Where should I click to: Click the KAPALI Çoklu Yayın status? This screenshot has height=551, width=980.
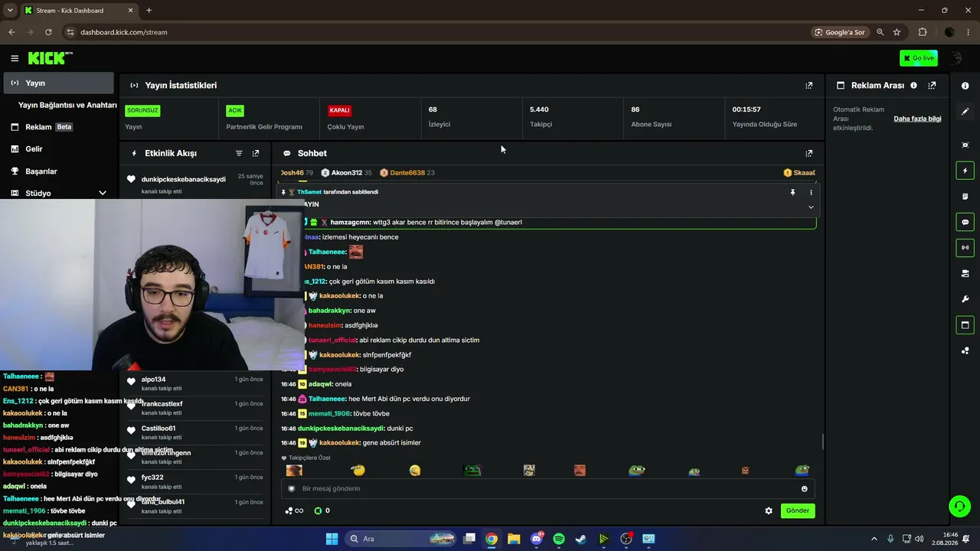tap(370, 117)
